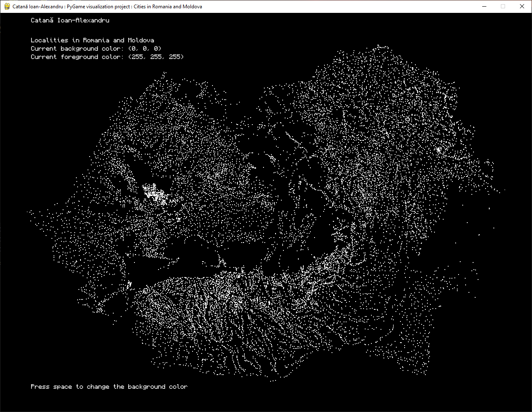
Task: Click the window title bar text
Action: click(x=107, y=7)
